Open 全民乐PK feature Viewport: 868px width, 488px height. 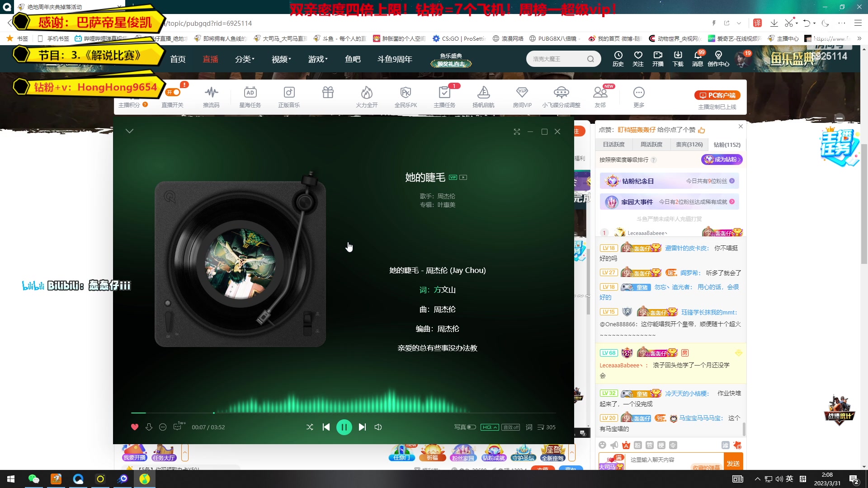pos(406,97)
